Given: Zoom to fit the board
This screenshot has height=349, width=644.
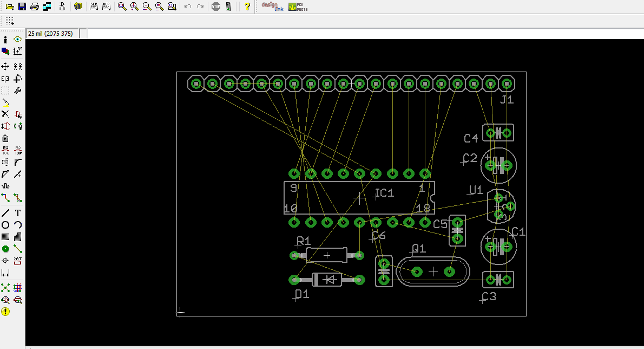Looking at the screenshot, I should tap(122, 7).
